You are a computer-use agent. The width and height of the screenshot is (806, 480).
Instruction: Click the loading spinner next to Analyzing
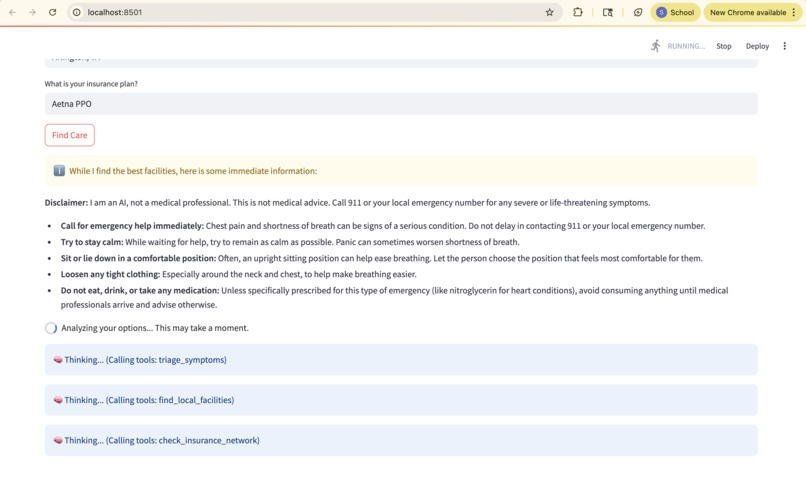pyautogui.click(x=51, y=328)
